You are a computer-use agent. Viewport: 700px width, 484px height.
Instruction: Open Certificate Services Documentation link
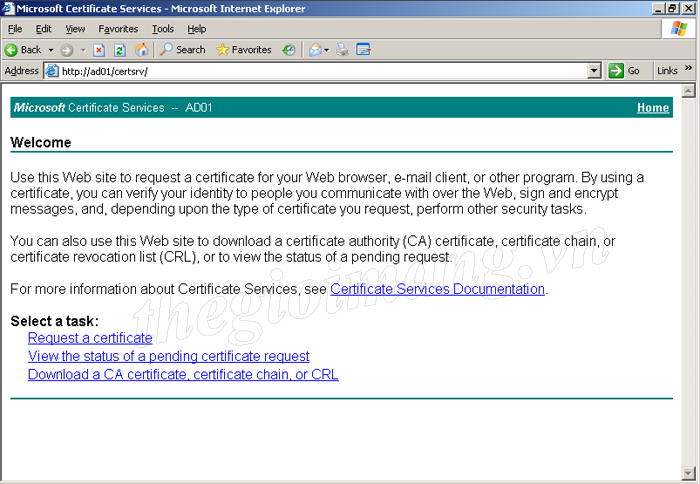(438, 289)
